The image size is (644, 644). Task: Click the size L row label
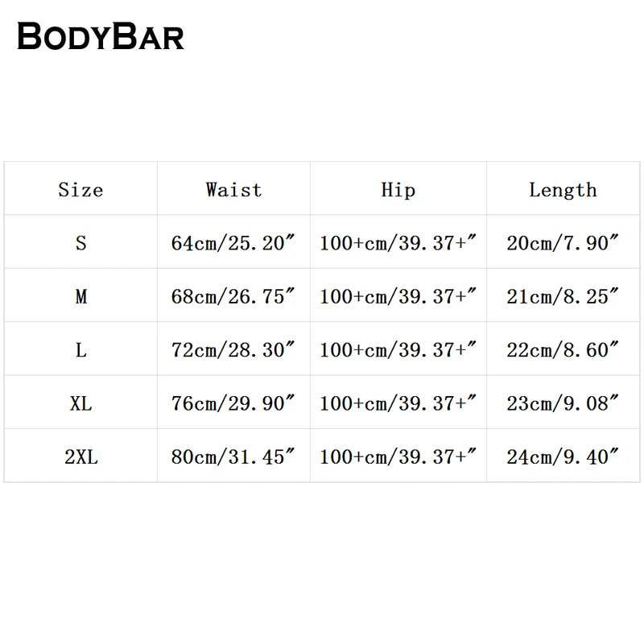80,349
